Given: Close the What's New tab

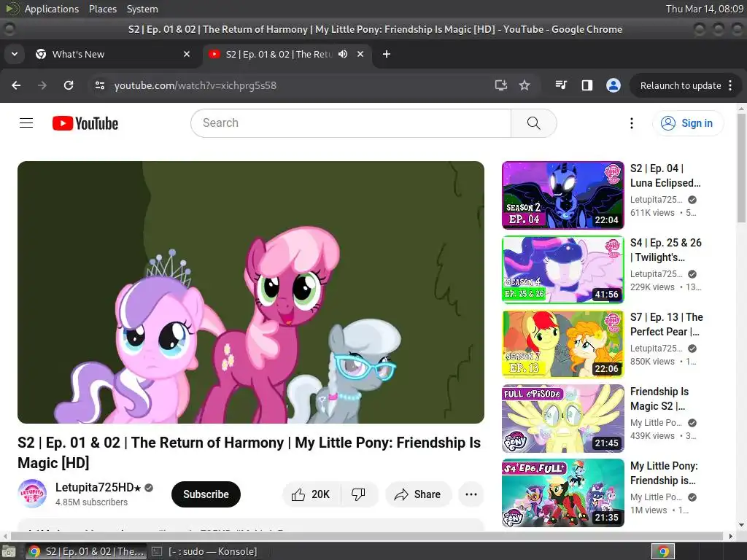Looking at the screenshot, I should pyautogui.click(x=187, y=54).
